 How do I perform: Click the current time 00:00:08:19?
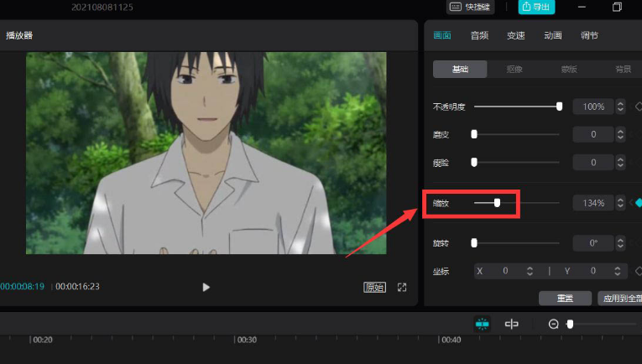(22, 286)
